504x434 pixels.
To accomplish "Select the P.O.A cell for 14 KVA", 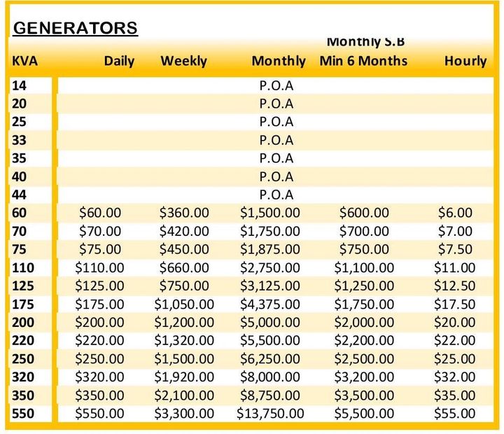I will point(276,85).
